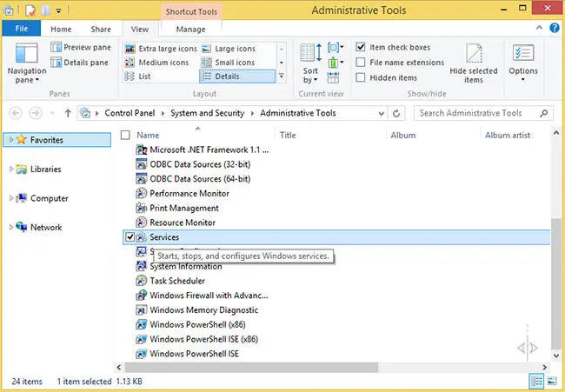Select Resource Monitor entry

pyautogui.click(x=183, y=223)
